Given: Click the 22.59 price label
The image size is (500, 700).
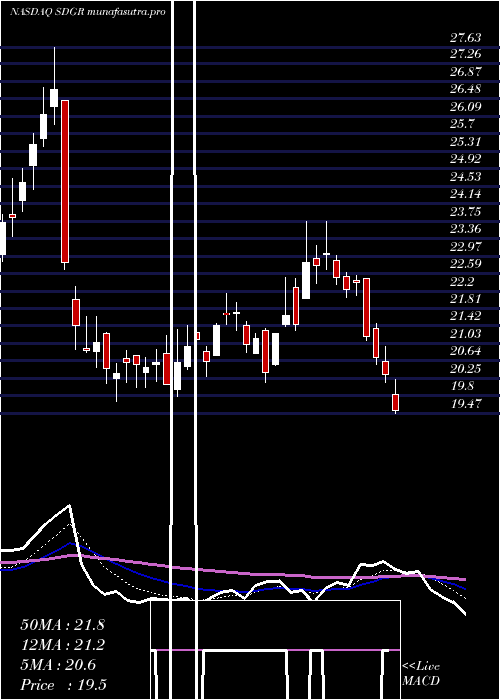Looking at the screenshot, I should click(466, 264).
